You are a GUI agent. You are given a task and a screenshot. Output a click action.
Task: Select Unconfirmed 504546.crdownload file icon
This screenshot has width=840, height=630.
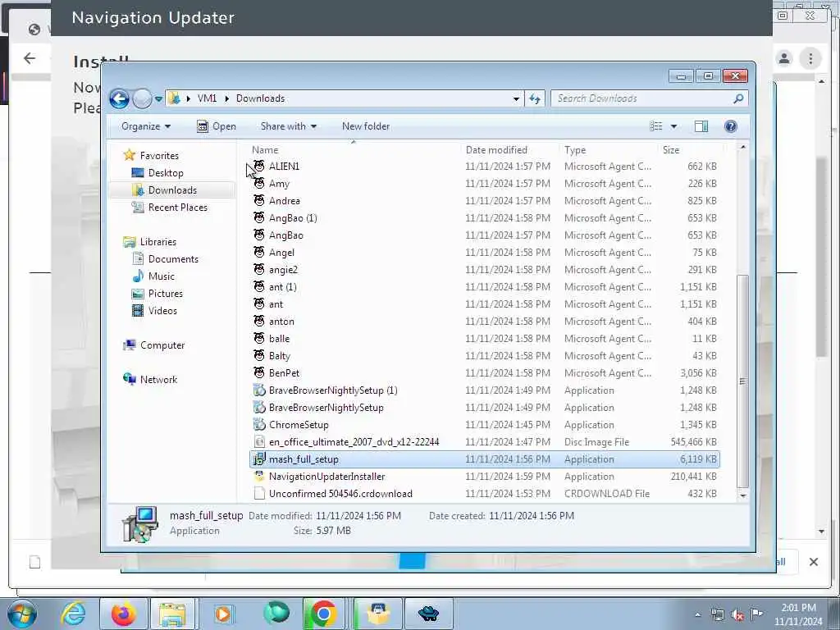click(x=259, y=494)
